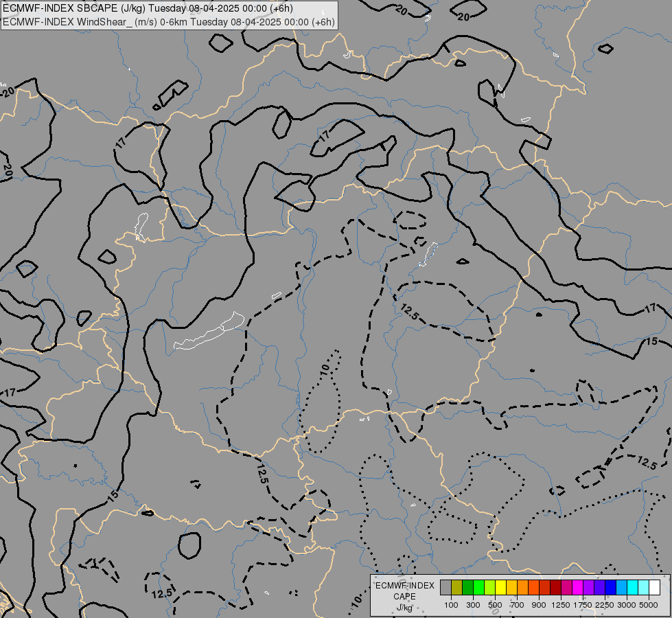This screenshot has height=618, width=672.
Task: Click the legend's ECMWF-INDEX label
Action: click(x=404, y=586)
